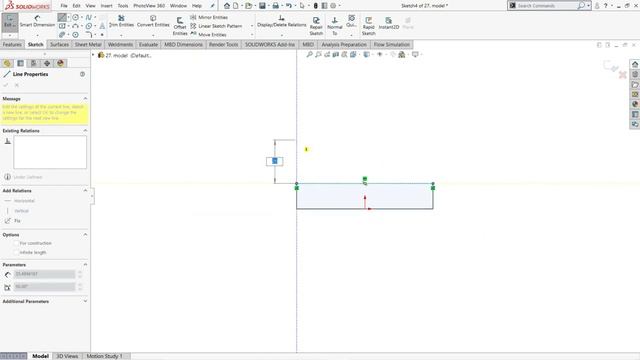
Task: Collapse the Message section
Action: 85,99
